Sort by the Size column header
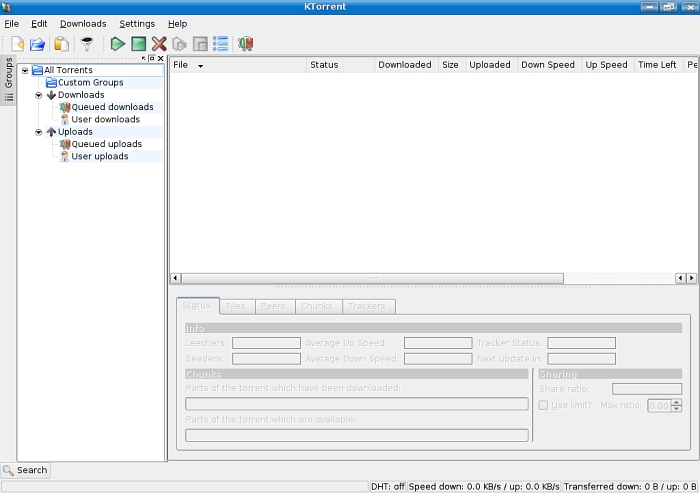The image size is (700, 493). click(451, 65)
